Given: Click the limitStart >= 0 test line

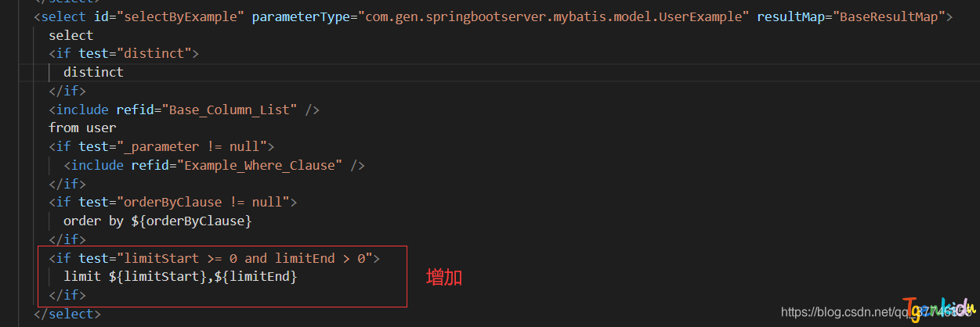Looking at the screenshot, I should pyautogui.click(x=214, y=258).
